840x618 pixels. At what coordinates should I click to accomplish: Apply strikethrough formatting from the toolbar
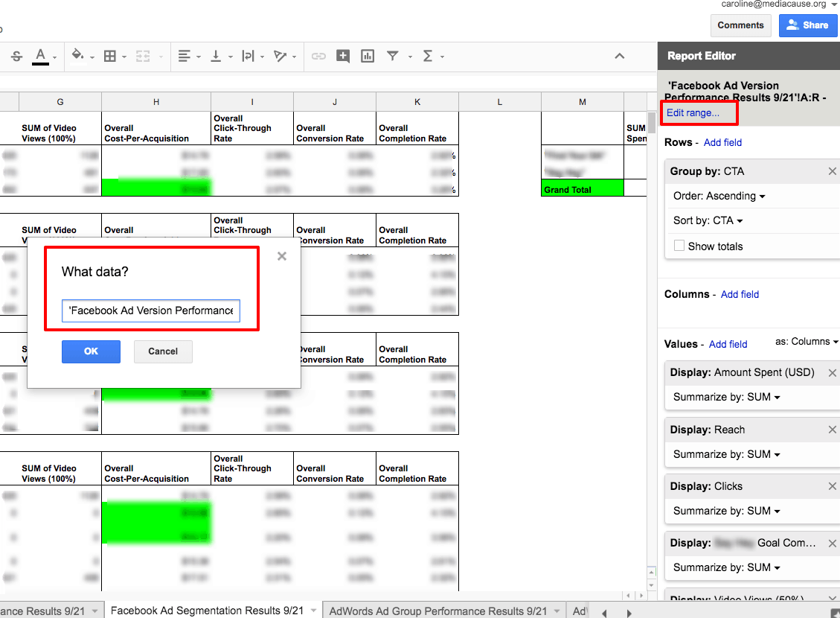pos(16,56)
